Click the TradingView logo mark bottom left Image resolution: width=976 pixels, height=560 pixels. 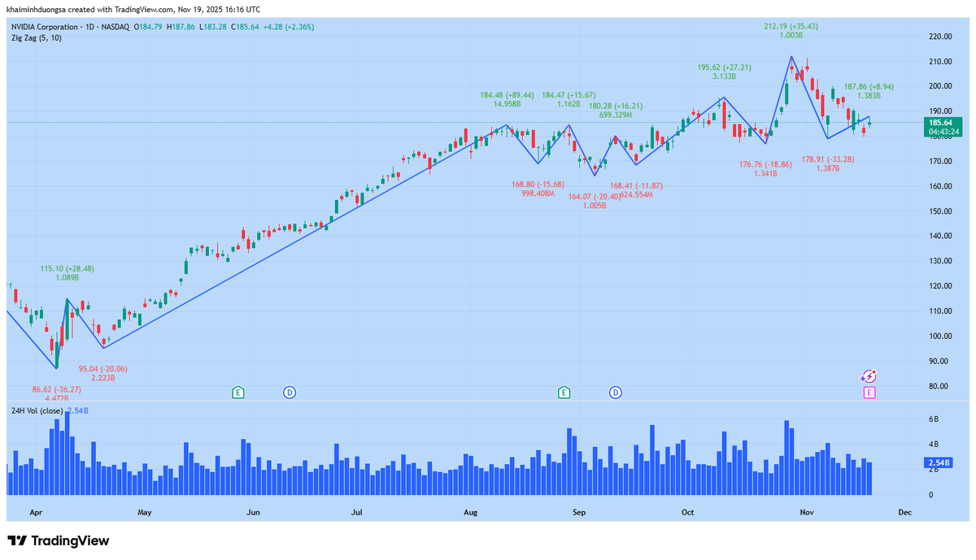[x=18, y=540]
